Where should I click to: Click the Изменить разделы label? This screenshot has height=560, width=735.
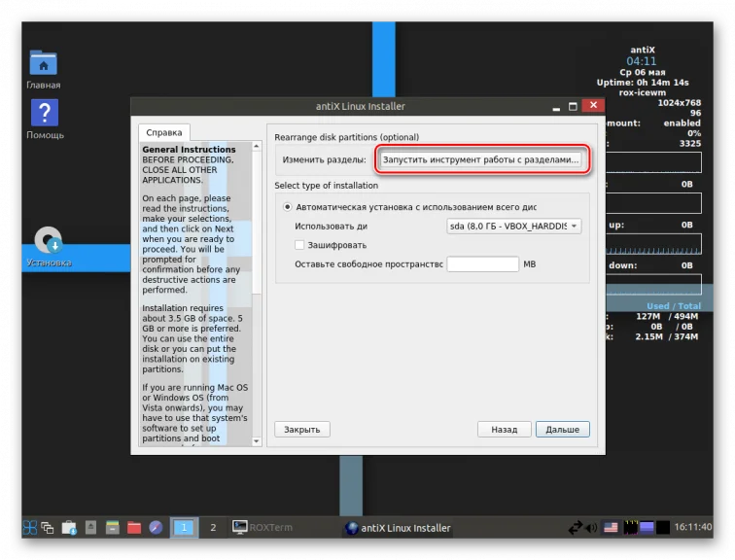(x=324, y=159)
